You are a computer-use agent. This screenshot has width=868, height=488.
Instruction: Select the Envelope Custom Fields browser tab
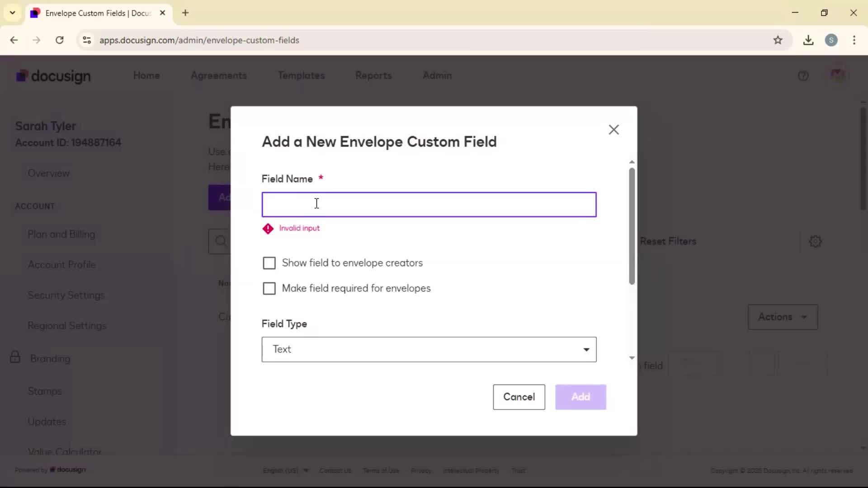[x=99, y=13]
